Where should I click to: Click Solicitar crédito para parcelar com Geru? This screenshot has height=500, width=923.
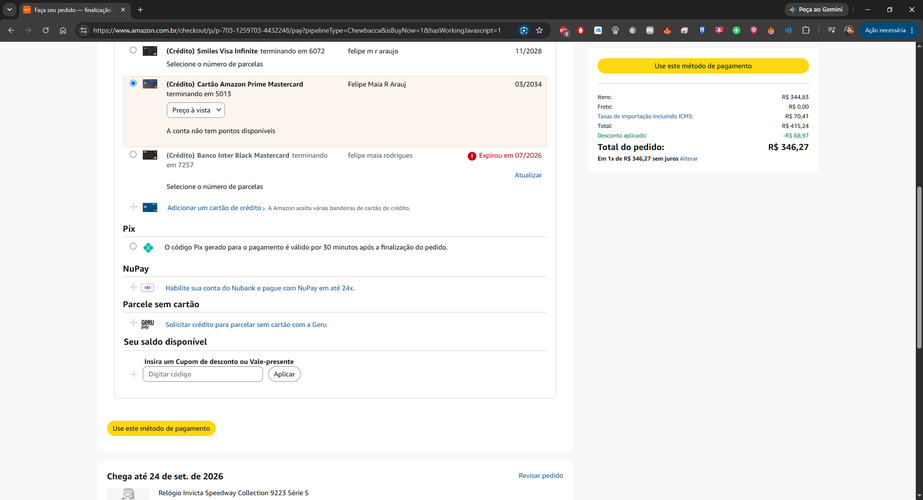click(x=246, y=324)
